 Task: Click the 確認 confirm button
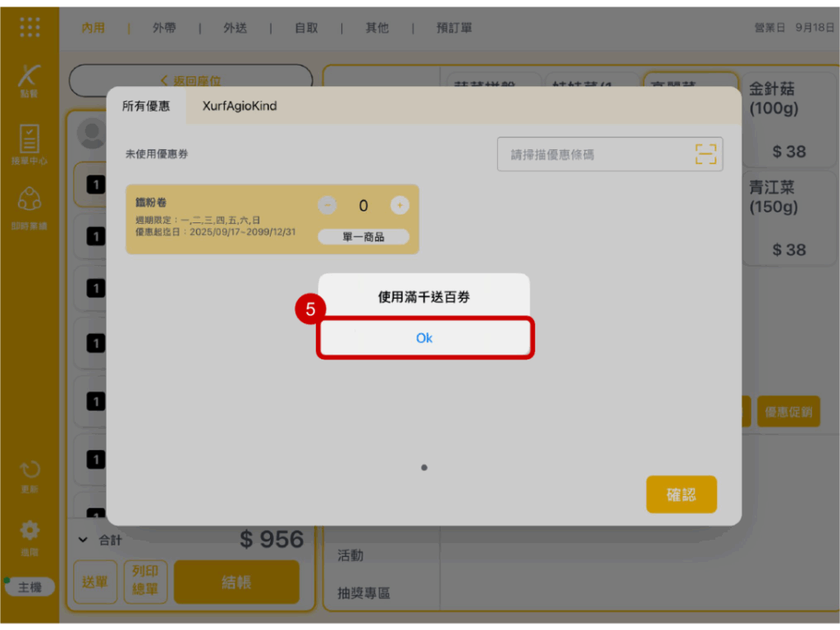[x=681, y=495]
